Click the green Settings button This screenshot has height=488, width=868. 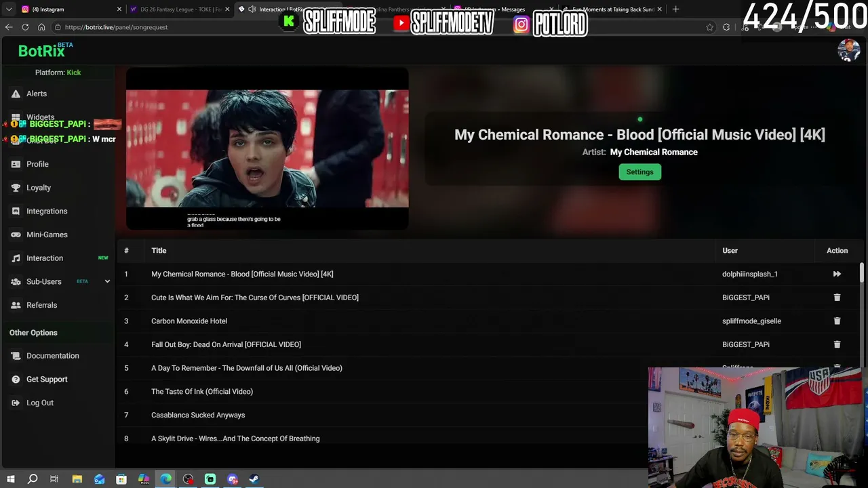[639, 172]
